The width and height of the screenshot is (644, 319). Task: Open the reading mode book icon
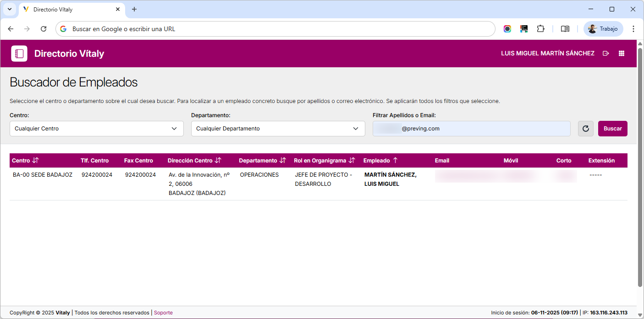pyautogui.click(x=565, y=29)
